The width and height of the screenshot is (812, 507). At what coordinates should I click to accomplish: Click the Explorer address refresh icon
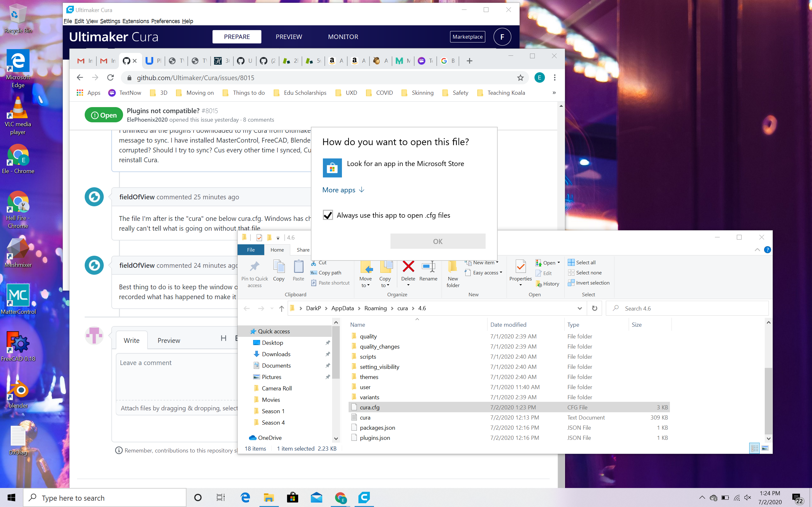pyautogui.click(x=594, y=308)
